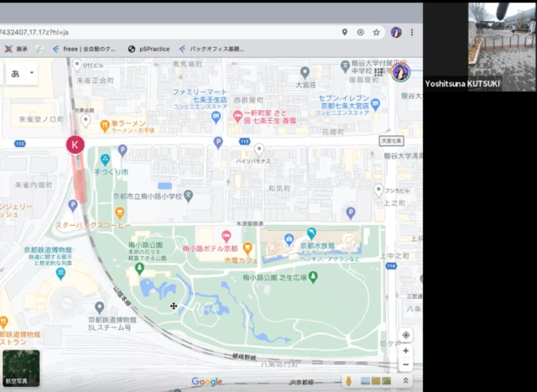Image resolution: width=537 pixels, height=392 pixels.
Task: Click the Starbucks Coffee orange marker
Action: [120, 212]
